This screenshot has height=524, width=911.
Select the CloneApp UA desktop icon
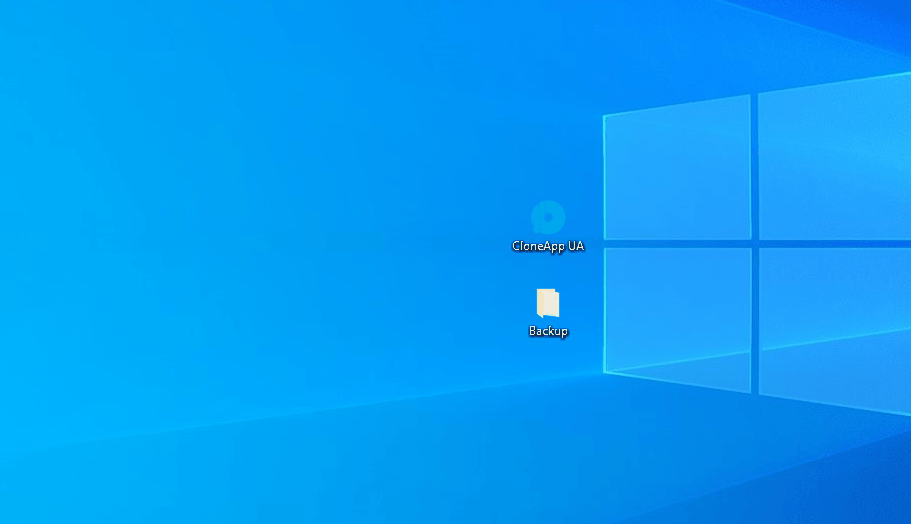pos(548,218)
